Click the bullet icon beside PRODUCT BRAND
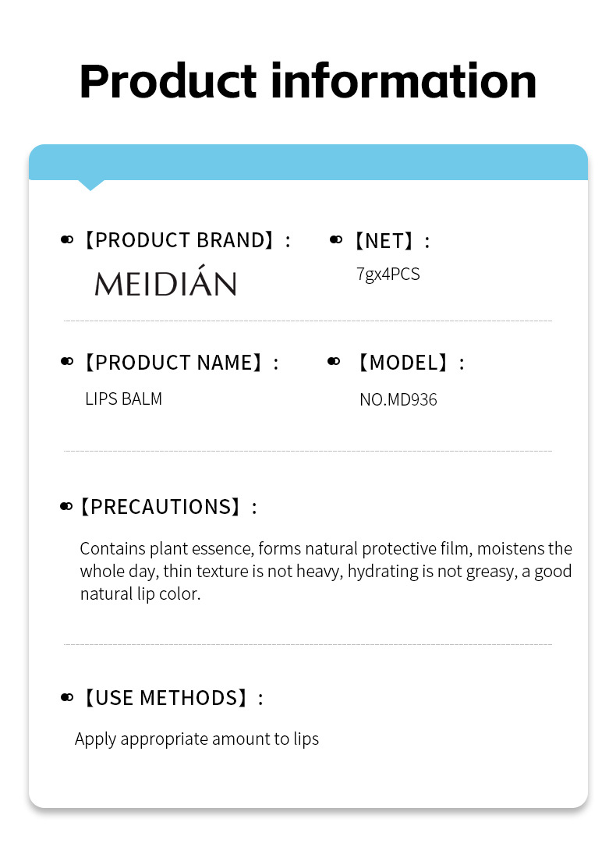 click(66, 239)
